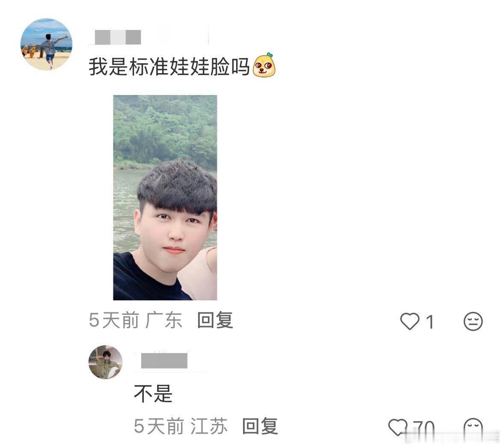Viewport: 504px width, 448px height.
Task: Click the 广东 location label
Action: point(164,320)
